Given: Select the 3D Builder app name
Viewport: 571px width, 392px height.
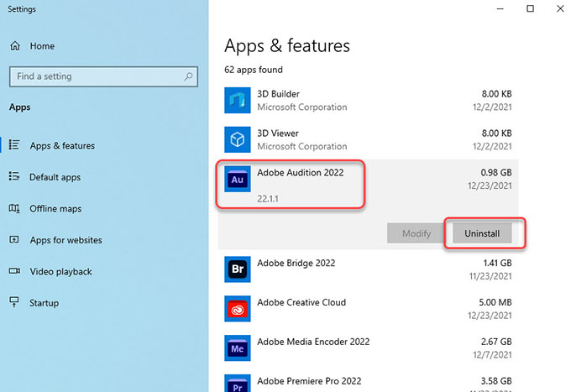Looking at the screenshot, I should click(278, 94).
